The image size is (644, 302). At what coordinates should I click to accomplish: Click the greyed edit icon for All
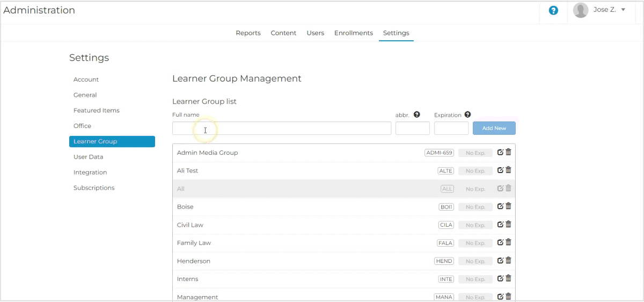click(x=500, y=188)
